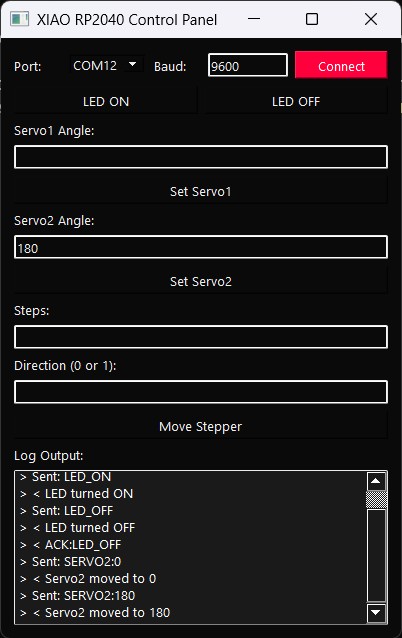Click the app icon in the title bar
Screen dimensions: 402x638
(x=20, y=19)
